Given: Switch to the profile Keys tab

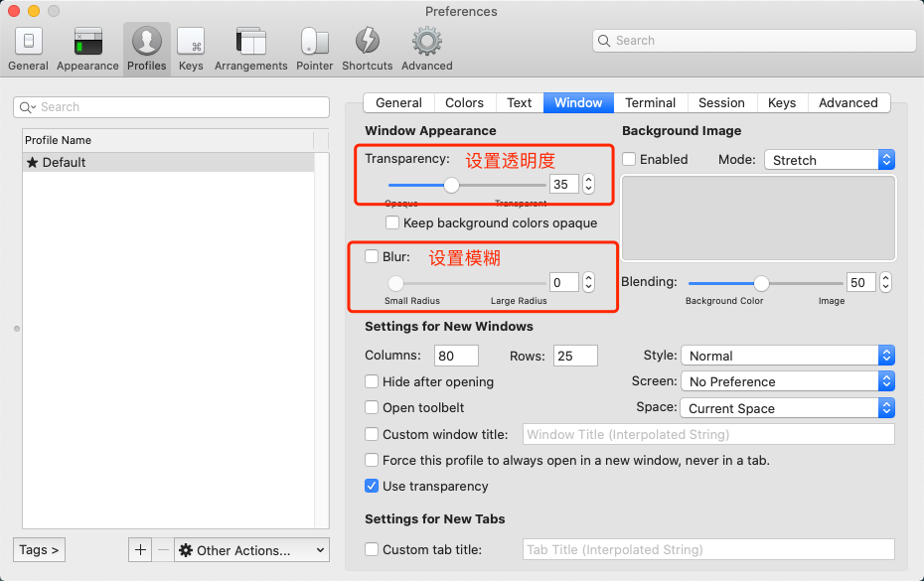Looking at the screenshot, I should [x=782, y=102].
